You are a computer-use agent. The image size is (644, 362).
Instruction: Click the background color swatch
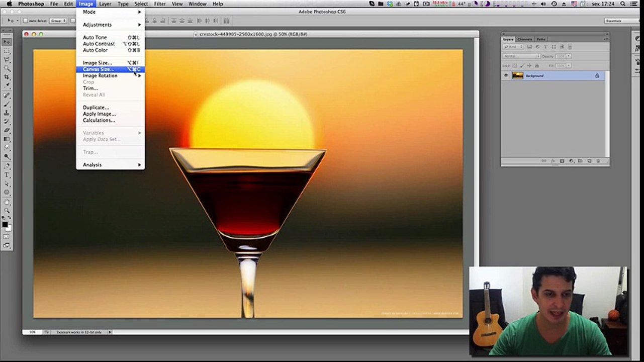click(x=10, y=228)
